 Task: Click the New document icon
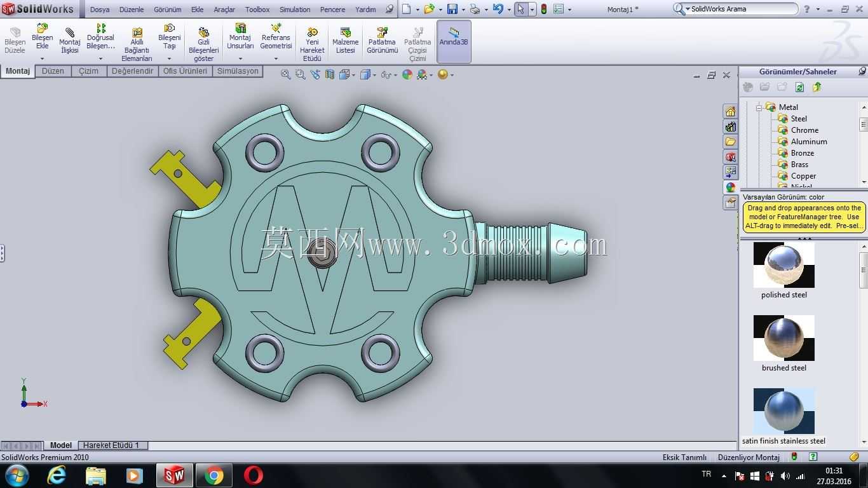[407, 9]
